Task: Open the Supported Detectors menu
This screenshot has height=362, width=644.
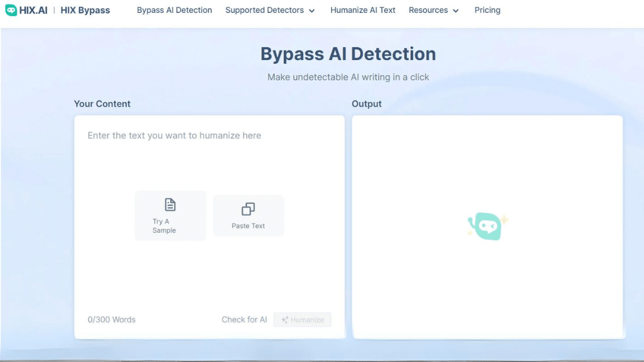Action: click(265, 10)
